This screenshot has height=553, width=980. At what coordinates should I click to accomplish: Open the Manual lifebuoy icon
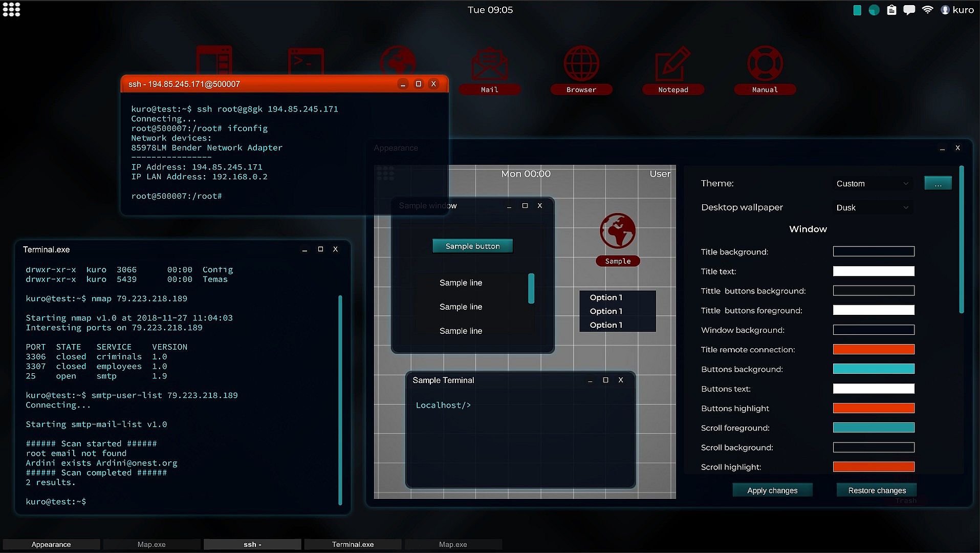765,69
